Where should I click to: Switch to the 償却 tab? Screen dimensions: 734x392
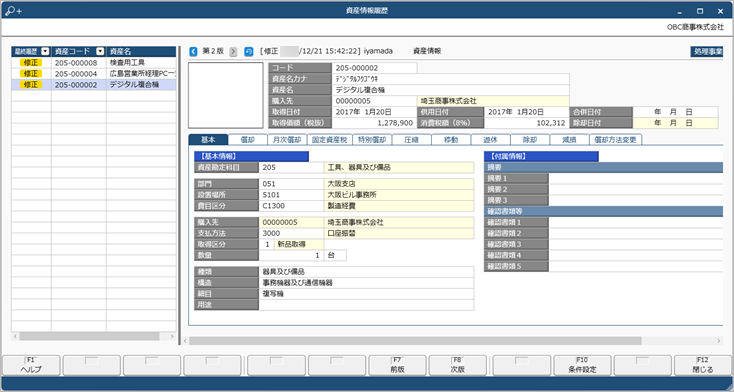tap(248, 140)
